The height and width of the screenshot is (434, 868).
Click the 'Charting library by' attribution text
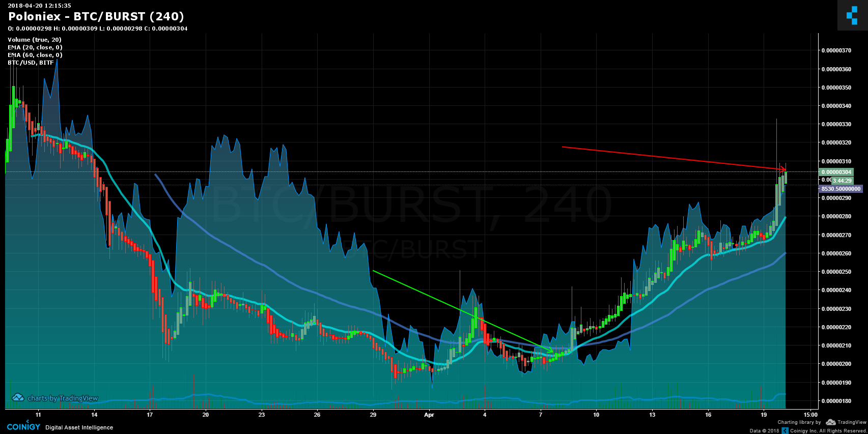coord(799,422)
